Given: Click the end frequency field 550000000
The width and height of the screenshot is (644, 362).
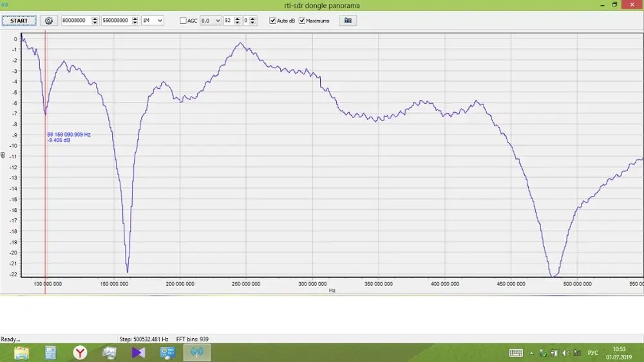Looking at the screenshot, I should tap(116, 21).
